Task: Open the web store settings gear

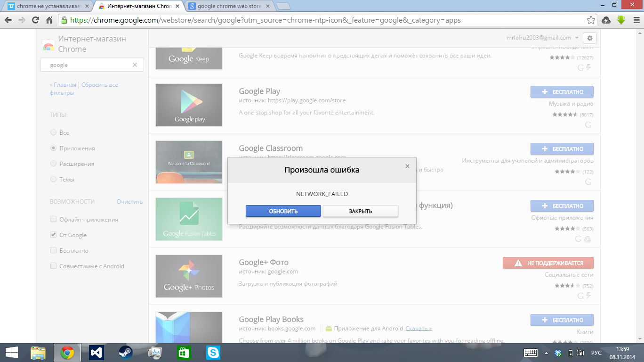Action: (x=590, y=38)
